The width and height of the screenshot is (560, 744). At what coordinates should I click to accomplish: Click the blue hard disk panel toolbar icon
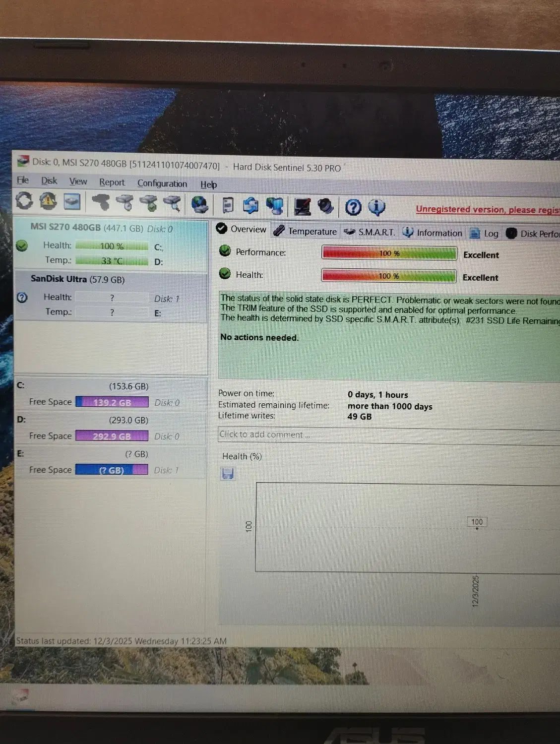(72, 201)
